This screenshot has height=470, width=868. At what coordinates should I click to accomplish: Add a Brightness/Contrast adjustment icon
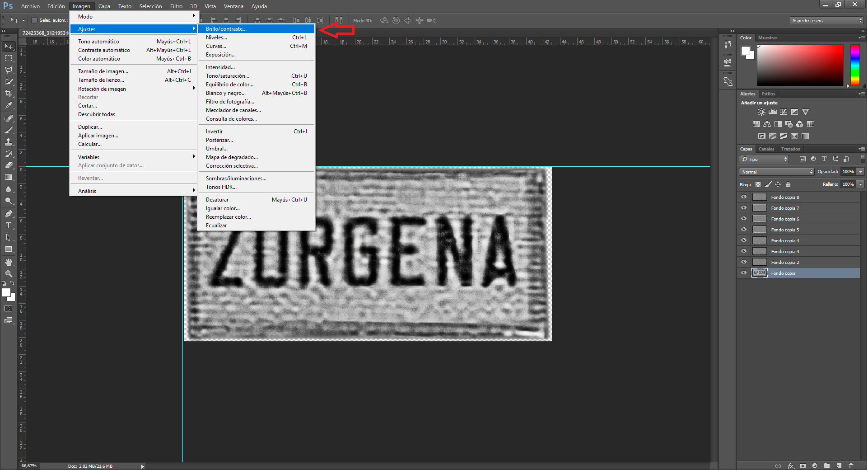point(761,112)
